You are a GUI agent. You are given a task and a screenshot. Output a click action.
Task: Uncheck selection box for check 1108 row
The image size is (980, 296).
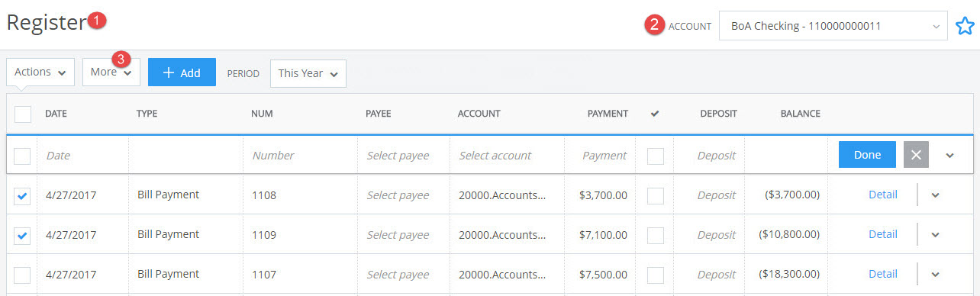coord(23,195)
